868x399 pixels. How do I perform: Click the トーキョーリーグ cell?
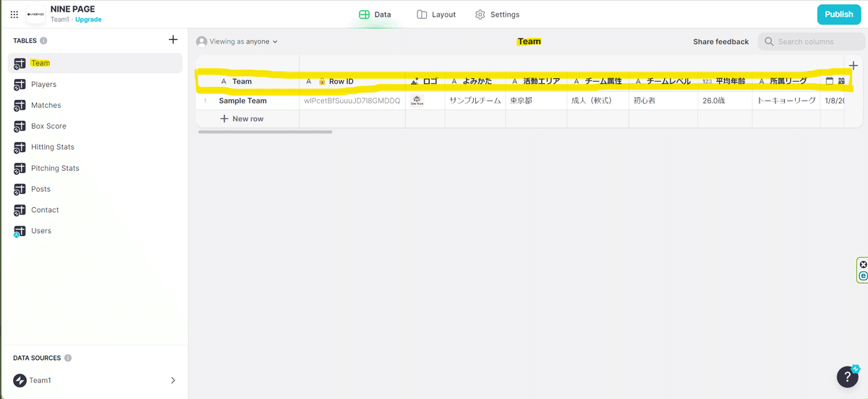click(786, 101)
